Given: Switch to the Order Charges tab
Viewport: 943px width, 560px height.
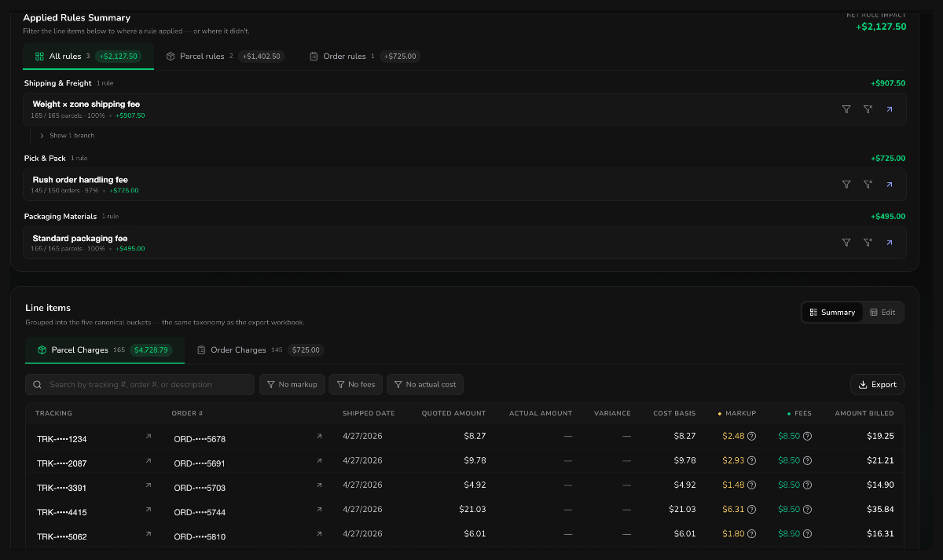Looking at the screenshot, I should point(259,350).
